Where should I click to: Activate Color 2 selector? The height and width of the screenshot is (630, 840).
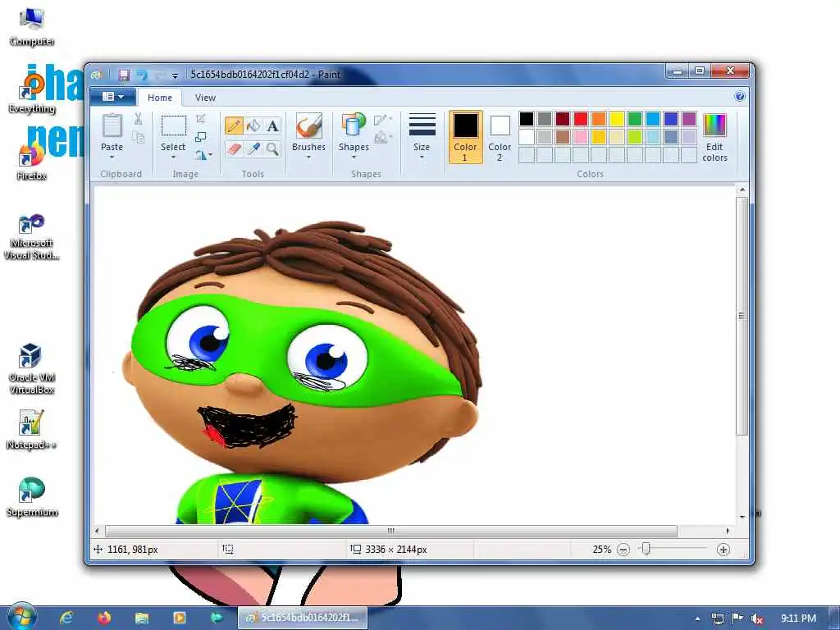[x=500, y=137]
